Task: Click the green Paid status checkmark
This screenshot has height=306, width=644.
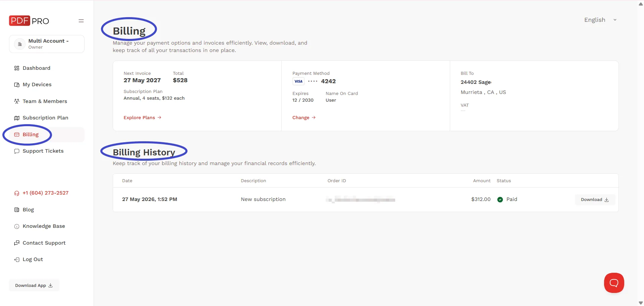Action: coord(500,200)
